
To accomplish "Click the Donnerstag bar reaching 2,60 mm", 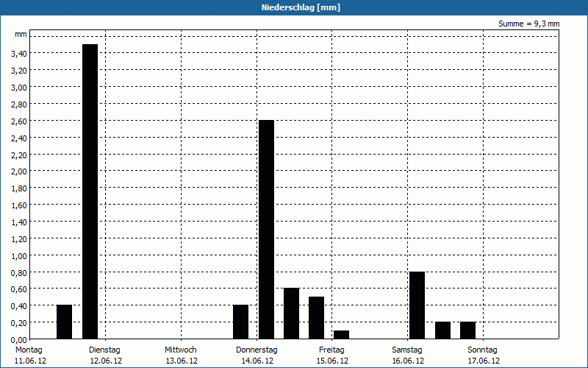I will tap(266, 230).
